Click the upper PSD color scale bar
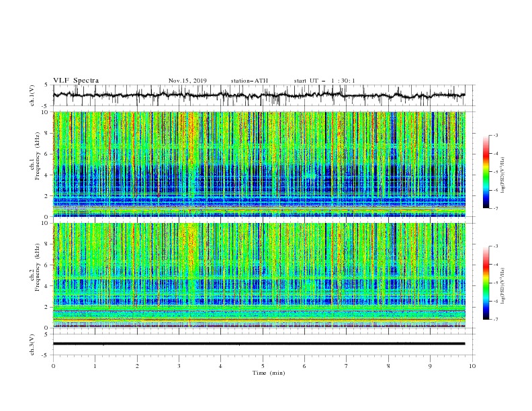 486,172
